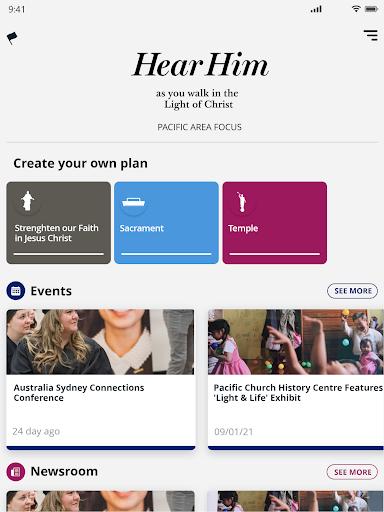384x512 pixels.
Task: Tap the Sacrament card progress bar
Action: pos(166,254)
